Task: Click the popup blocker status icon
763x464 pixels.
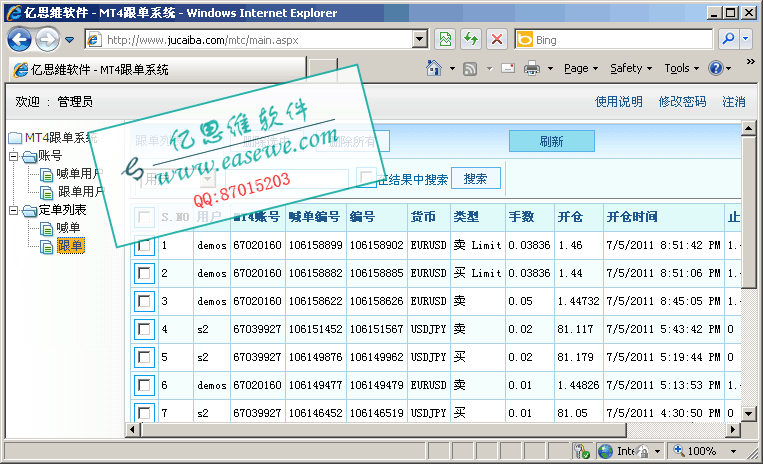Action: [582, 451]
